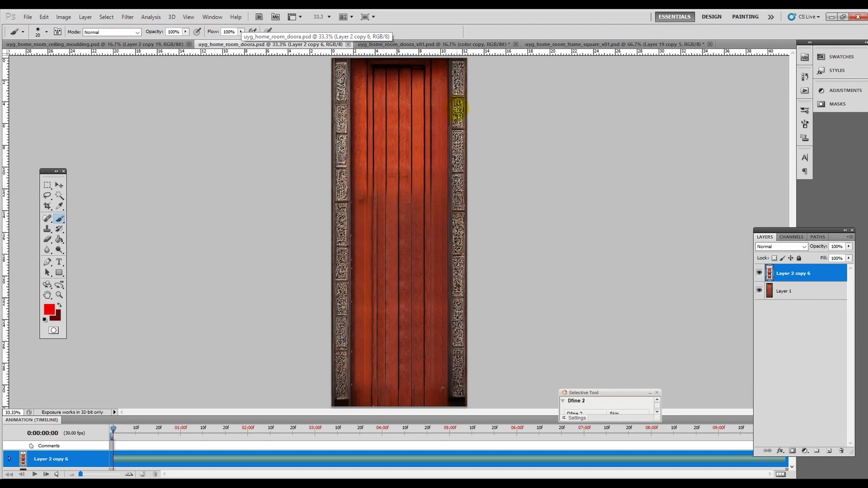Select the Lasso tool
Viewport: 868px width, 488px height.
[47, 195]
